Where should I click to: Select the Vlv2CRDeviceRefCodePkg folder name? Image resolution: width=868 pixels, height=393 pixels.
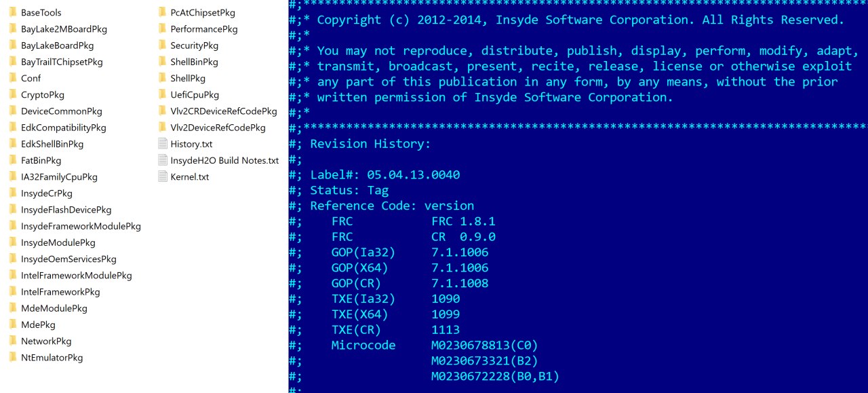pos(224,111)
